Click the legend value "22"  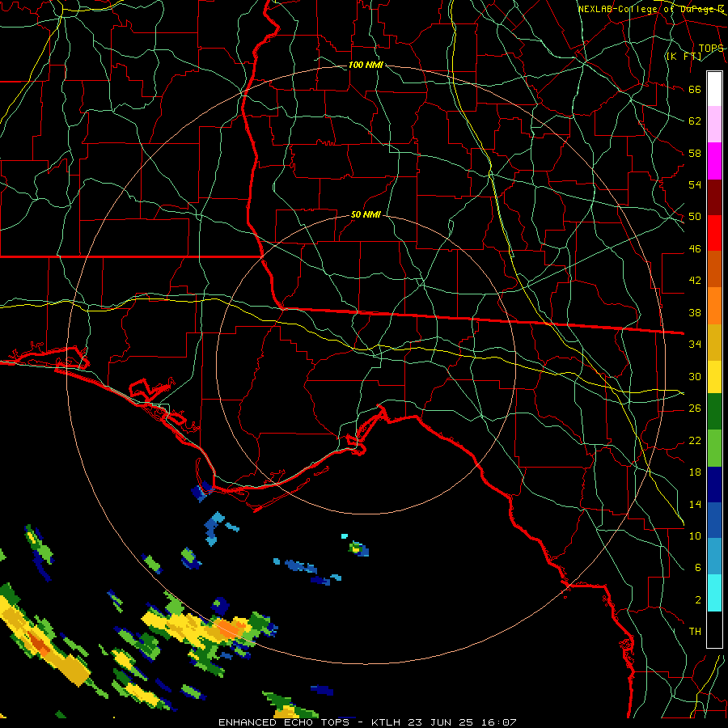click(695, 441)
